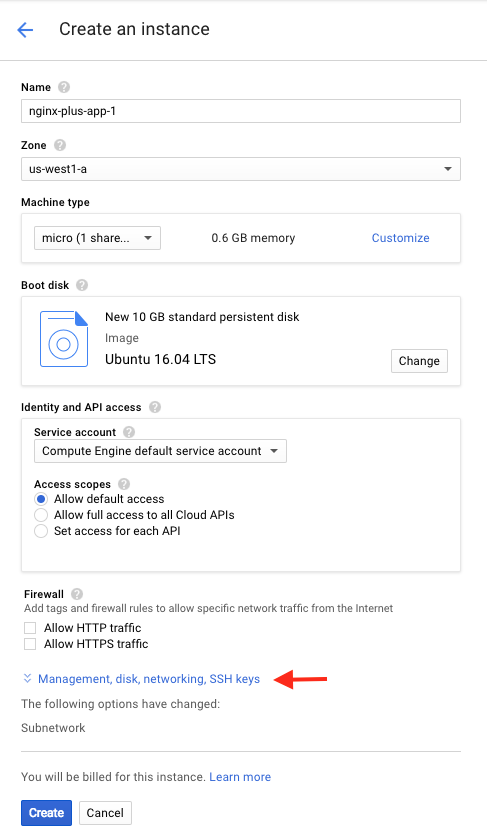Click the Name field nginx-plus-app-1
Image resolution: width=487 pixels, height=839 pixels.
pos(241,111)
